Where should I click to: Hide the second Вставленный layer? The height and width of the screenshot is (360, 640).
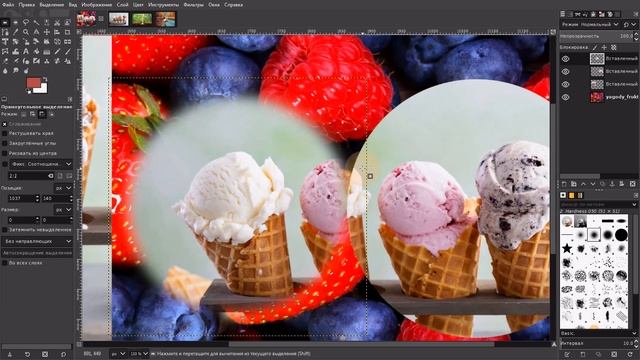click(x=565, y=71)
